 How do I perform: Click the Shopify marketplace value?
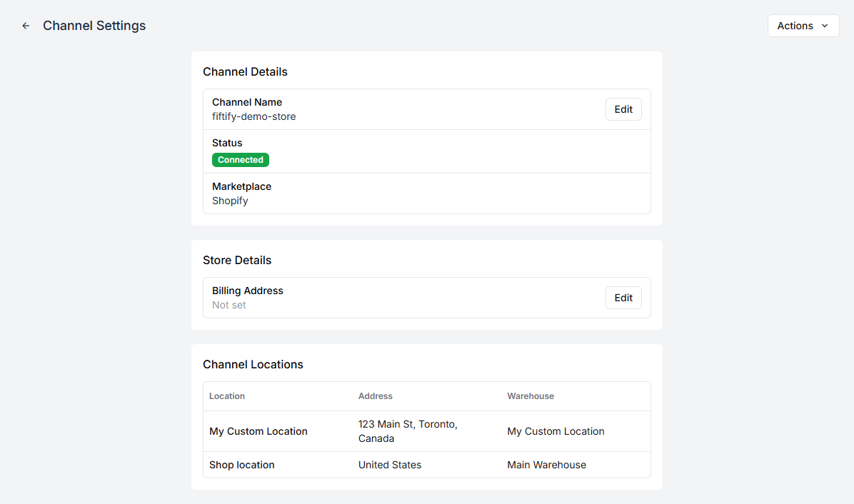(230, 201)
